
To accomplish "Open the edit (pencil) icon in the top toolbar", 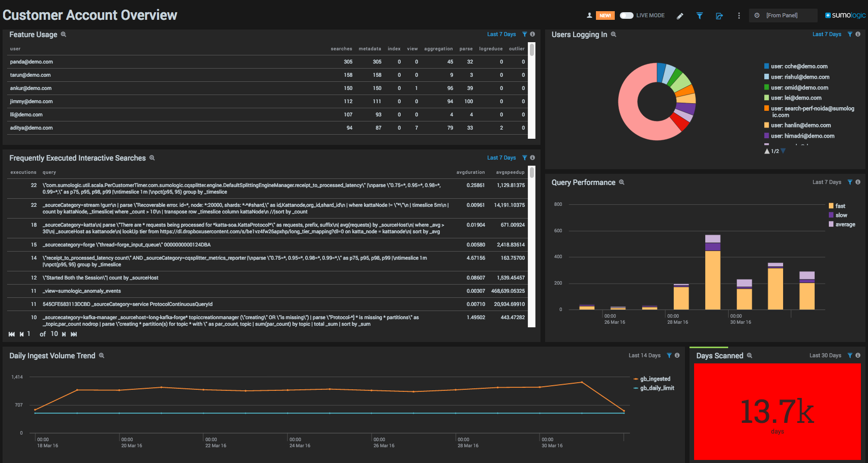I will (x=680, y=16).
